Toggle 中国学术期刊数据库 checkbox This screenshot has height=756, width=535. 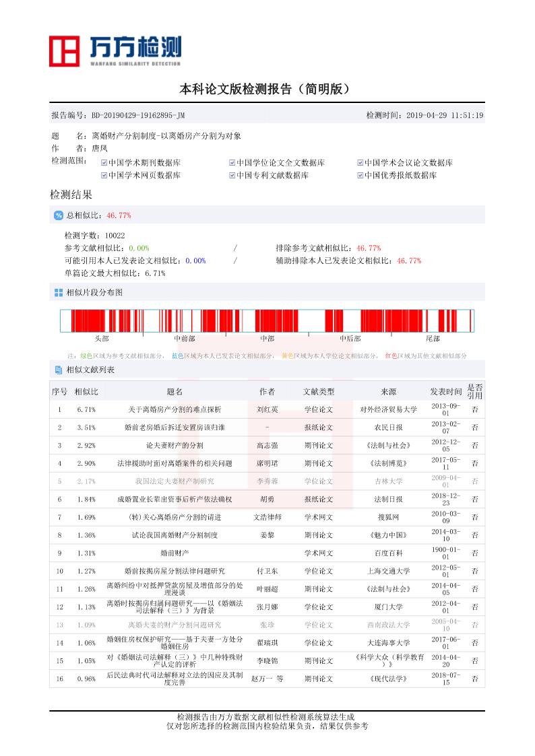click(x=104, y=163)
